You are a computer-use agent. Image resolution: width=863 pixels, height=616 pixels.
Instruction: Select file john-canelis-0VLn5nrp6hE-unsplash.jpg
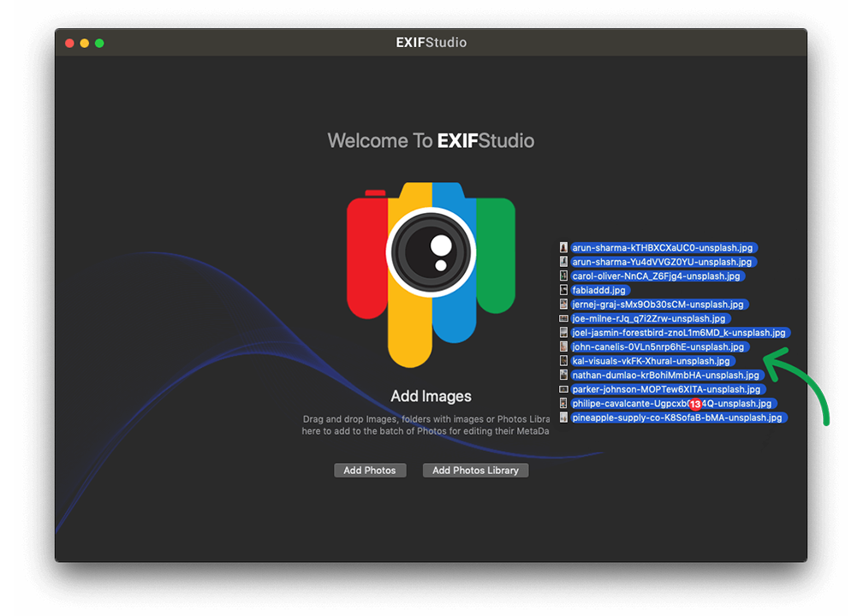pos(660,347)
